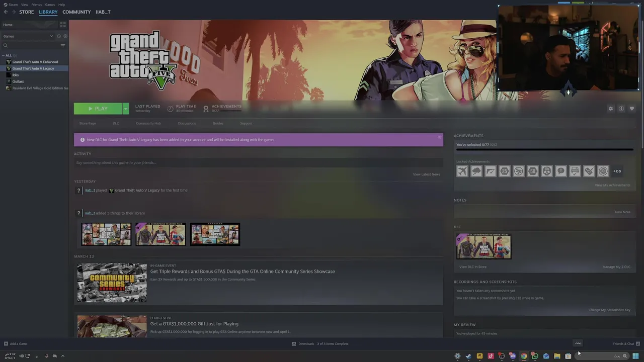Click the locked achievement icon showing 50
The height and width of the screenshot is (362, 644).
coord(532,171)
